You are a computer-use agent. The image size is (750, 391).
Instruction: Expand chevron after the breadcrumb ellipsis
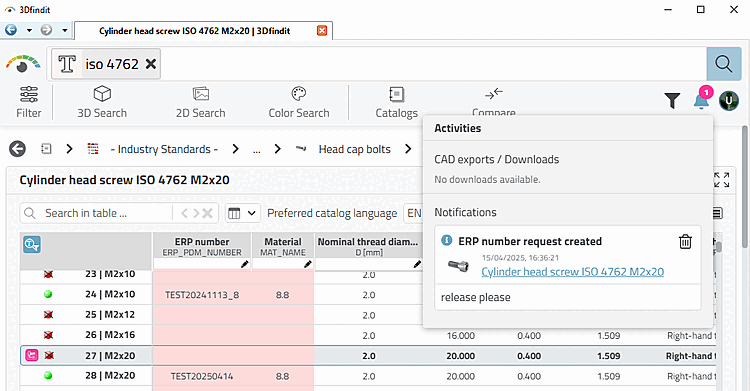tap(277, 149)
